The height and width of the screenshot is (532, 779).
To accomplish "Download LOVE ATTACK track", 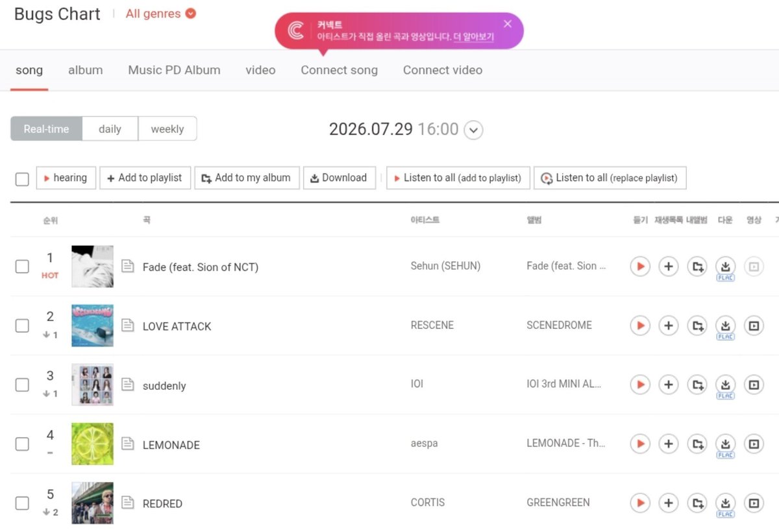I will [726, 328].
